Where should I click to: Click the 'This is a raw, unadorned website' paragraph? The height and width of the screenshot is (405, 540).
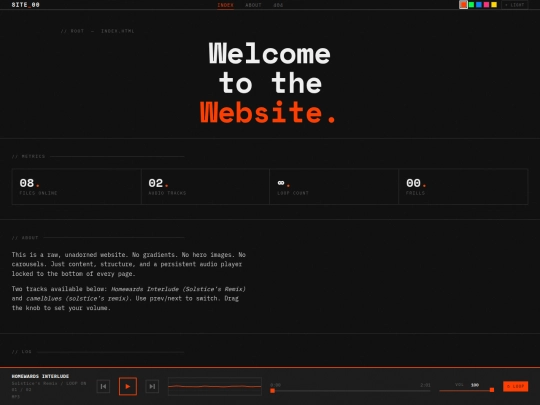coord(129,264)
